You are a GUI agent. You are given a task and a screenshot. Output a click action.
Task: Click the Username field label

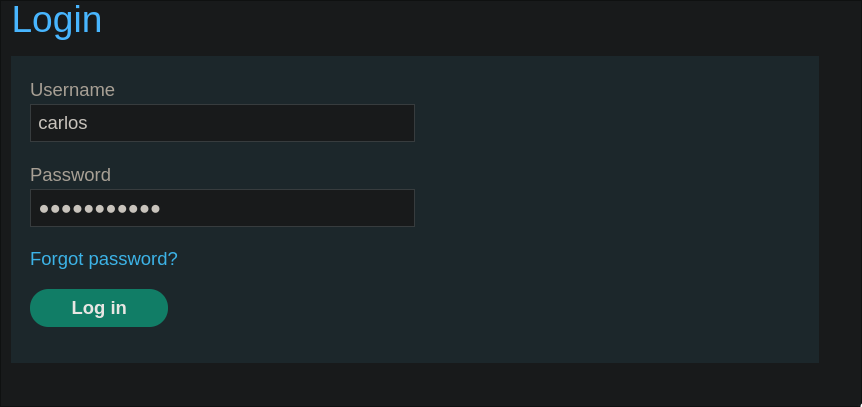tap(72, 90)
